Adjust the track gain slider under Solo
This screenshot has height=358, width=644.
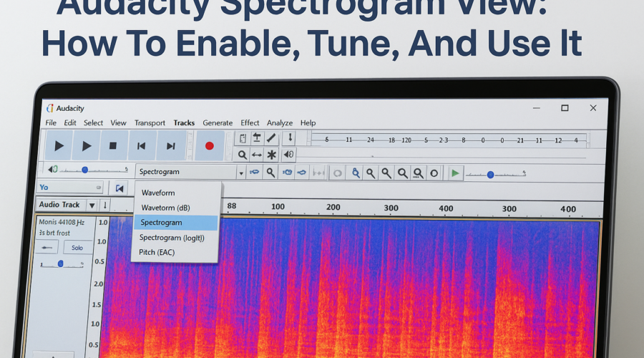point(62,264)
